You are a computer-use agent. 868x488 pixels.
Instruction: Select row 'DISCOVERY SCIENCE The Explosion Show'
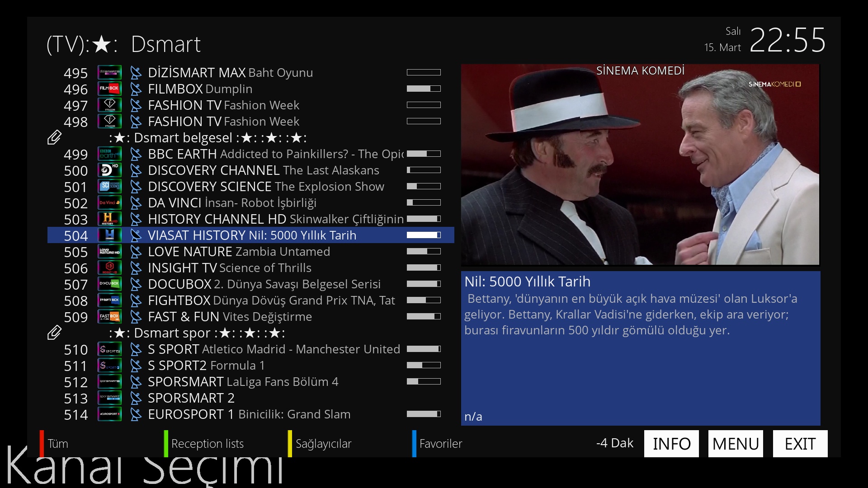251,186
